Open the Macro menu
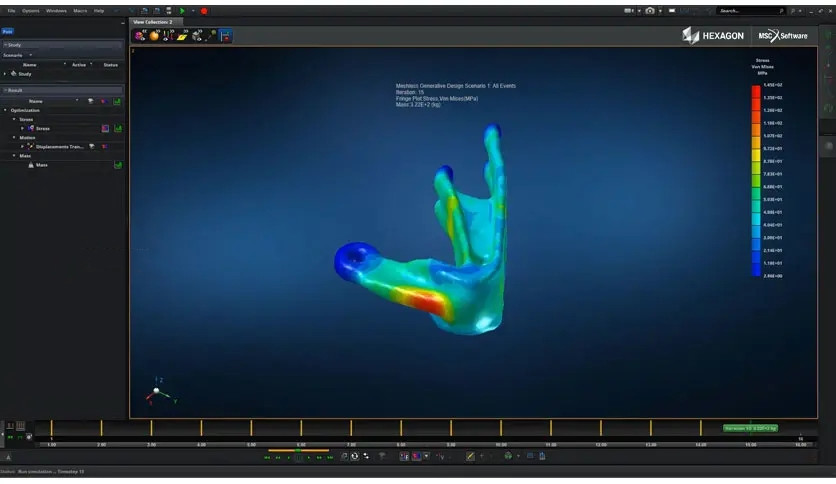Viewport: 836px width, 484px height. [x=80, y=11]
